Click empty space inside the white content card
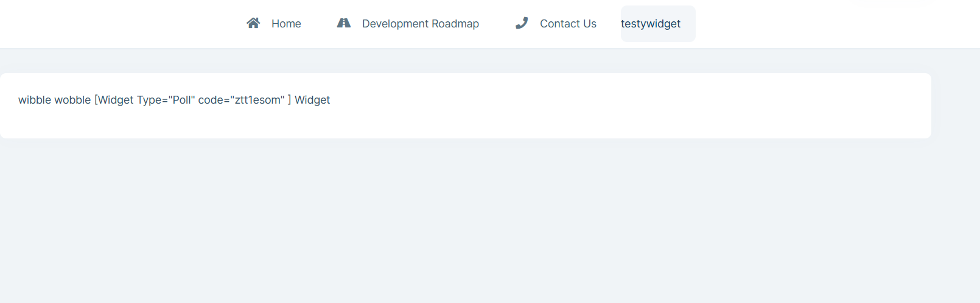Screen dimensions: 980x303 (x=609, y=107)
